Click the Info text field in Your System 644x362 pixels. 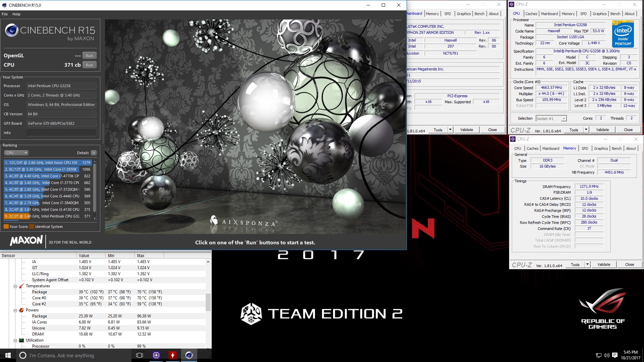[61, 133]
